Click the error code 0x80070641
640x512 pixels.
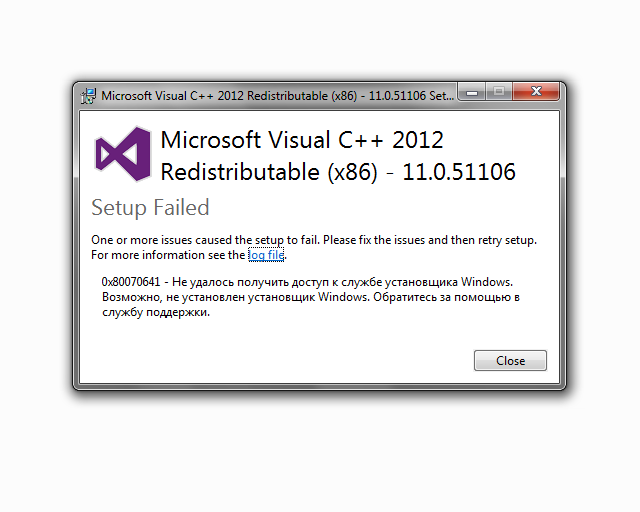[131, 282]
